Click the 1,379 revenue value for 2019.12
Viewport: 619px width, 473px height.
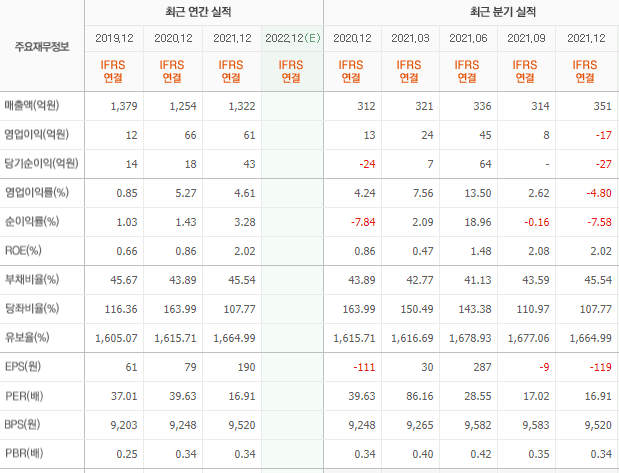pyautogui.click(x=124, y=106)
